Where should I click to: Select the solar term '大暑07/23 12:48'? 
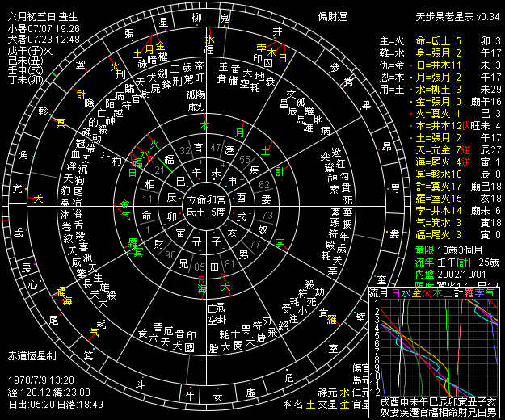tap(44, 40)
